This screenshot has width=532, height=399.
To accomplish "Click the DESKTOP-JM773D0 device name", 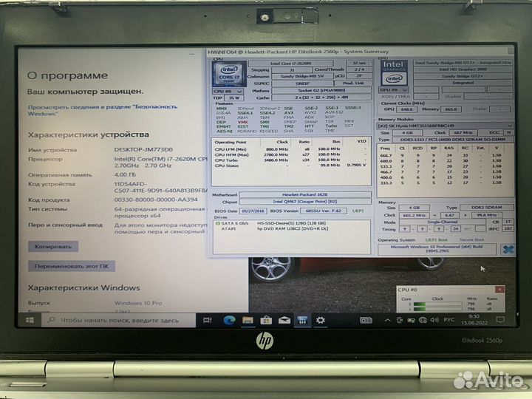I will pyautogui.click(x=143, y=149).
